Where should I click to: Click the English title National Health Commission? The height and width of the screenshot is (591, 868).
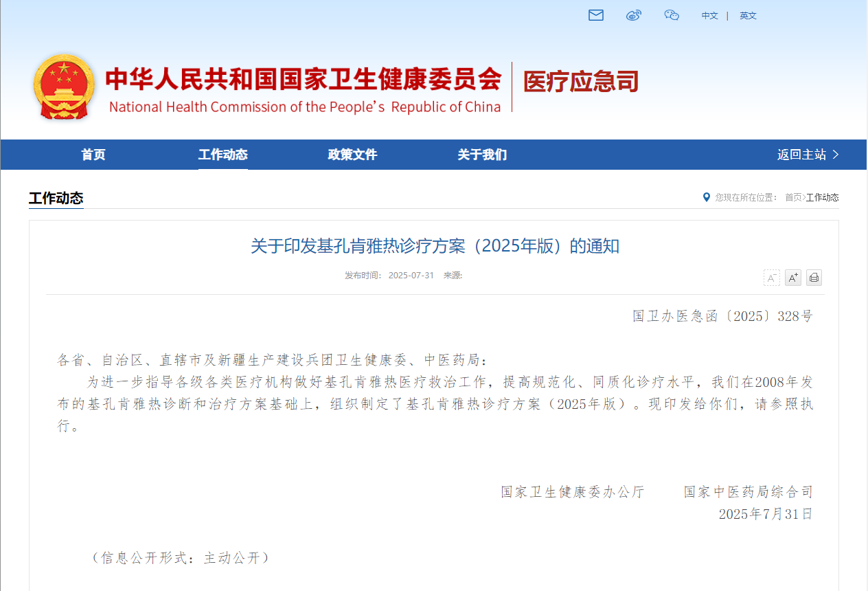[x=305, y=107]
